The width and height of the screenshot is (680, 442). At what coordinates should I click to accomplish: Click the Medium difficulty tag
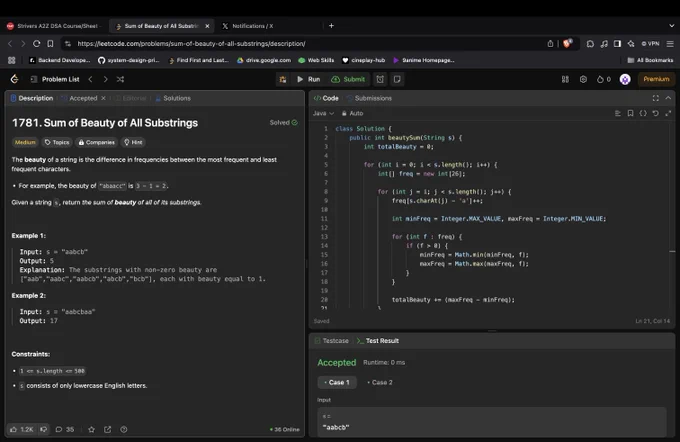coord(25,142)
